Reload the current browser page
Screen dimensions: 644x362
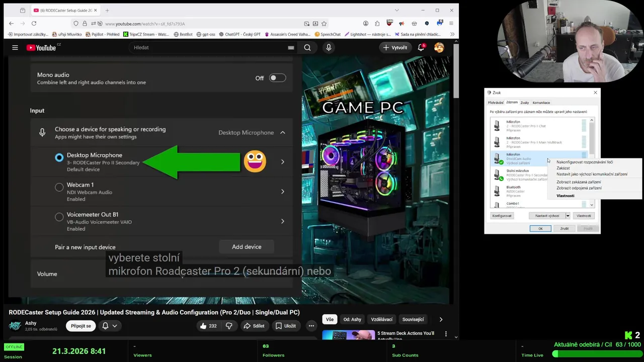(x=34, y=24)
